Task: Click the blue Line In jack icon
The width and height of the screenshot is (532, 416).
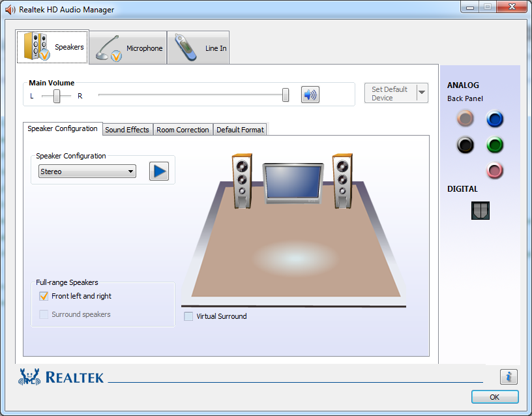Action: tap(495, 119)
